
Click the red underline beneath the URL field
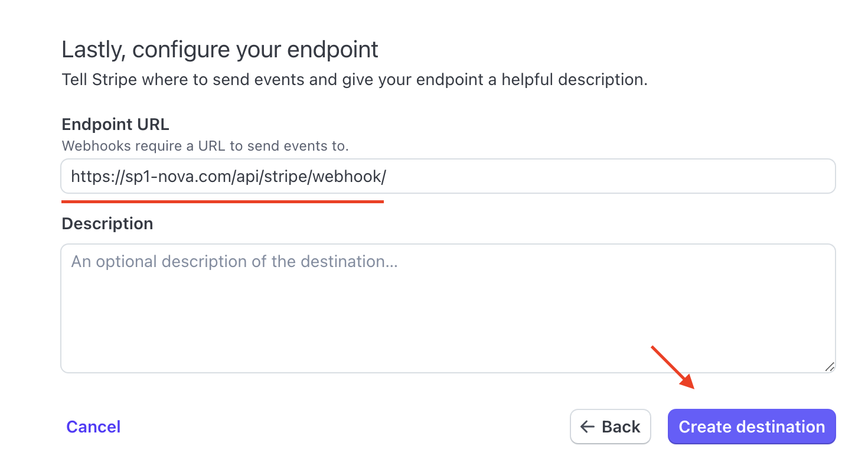[223, 201]
